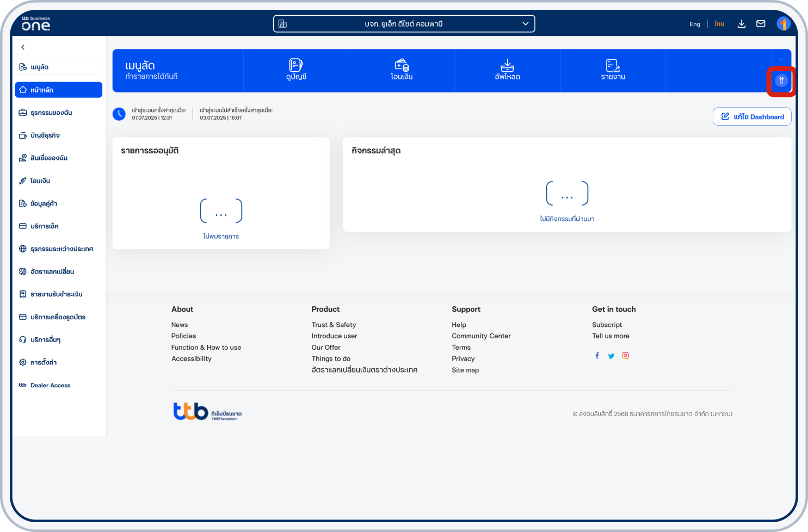The height and width of the screenshot is (532, 808).
Task: Switch language to Eng
Action: tap(695, 24)
